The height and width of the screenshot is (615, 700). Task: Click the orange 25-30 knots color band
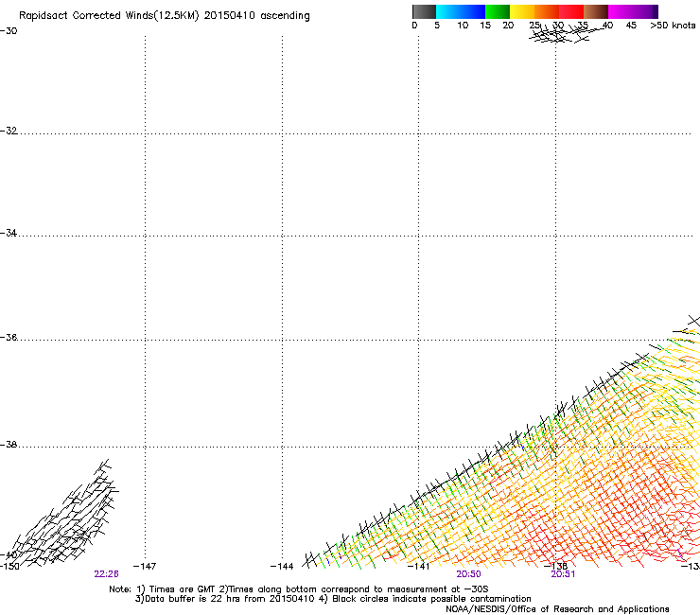click(547, 11)
